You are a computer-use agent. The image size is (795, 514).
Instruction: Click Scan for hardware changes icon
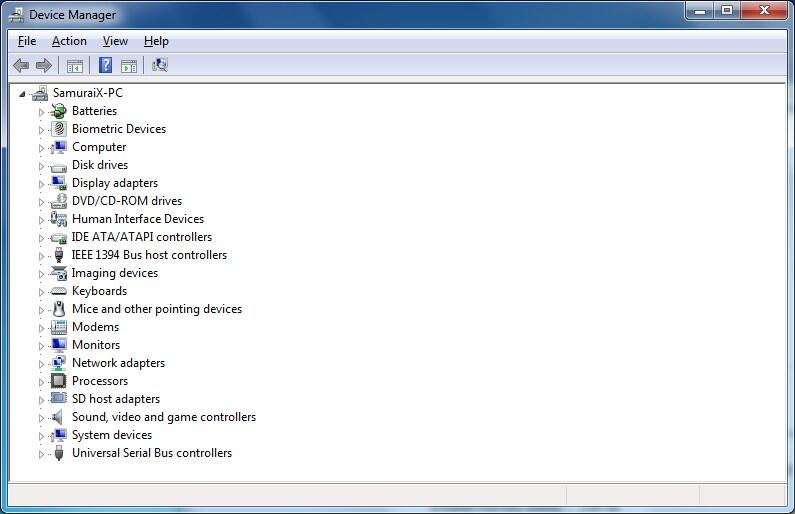pyautogui.click(x=160, y=65)
